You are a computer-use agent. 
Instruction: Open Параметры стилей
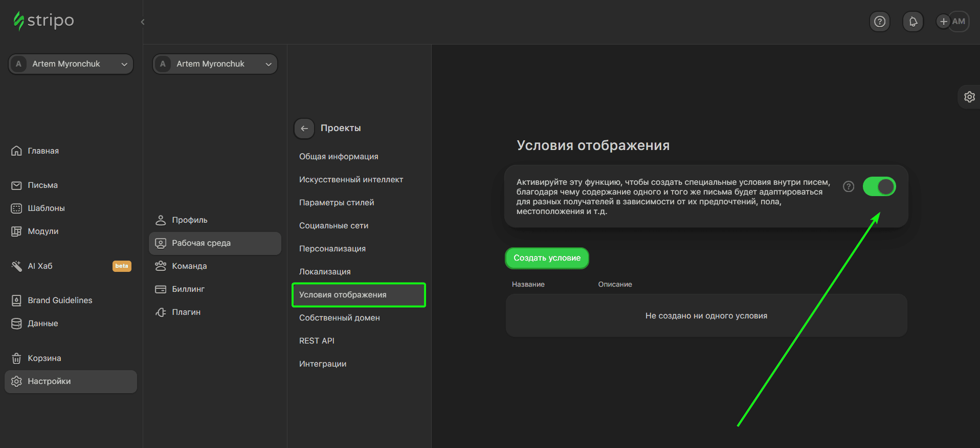(x=337, y=203)
